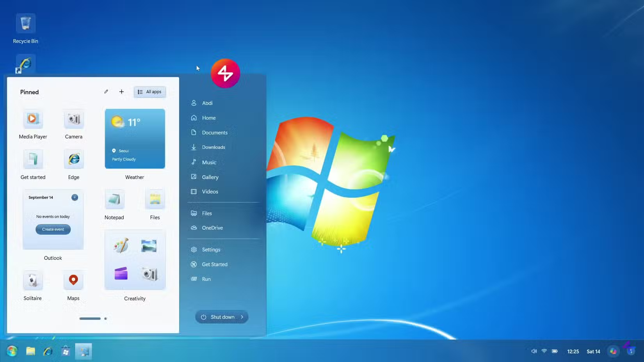Open the Files pinned icon
The image size is (644, 362).
pyautogui.click(x=155, y=199)
